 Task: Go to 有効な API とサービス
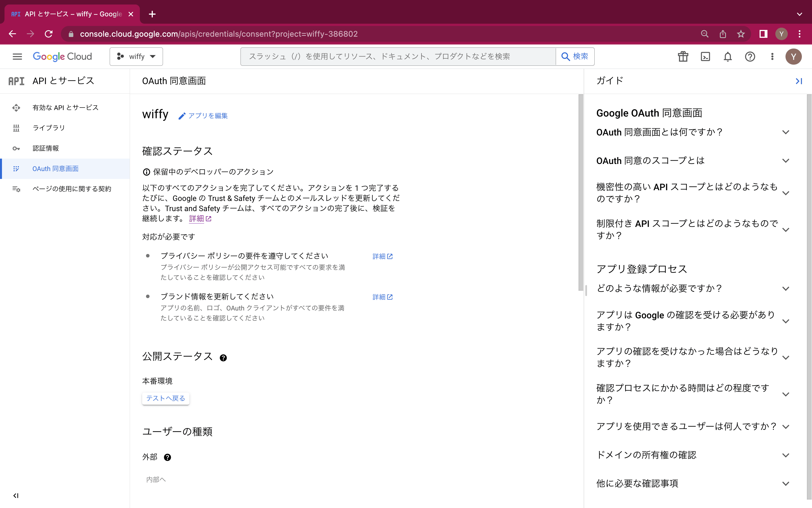[65, 108]
